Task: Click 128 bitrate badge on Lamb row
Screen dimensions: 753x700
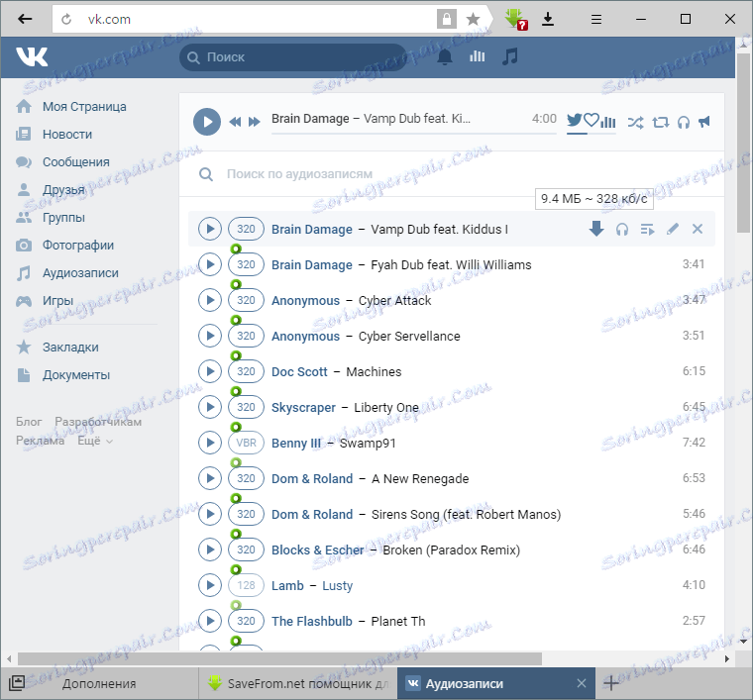Action: click(246, 585)
